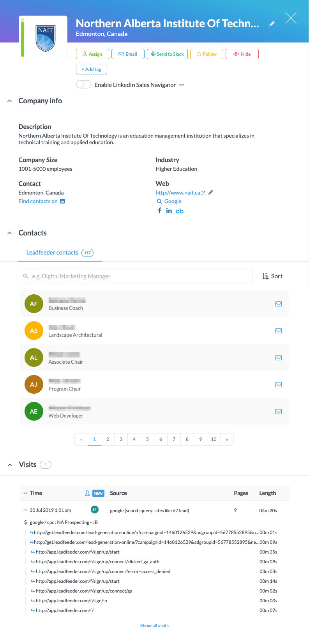Send lead to Slack
Image resolution: width=309 pixels, height=644 pixels.
167,54
